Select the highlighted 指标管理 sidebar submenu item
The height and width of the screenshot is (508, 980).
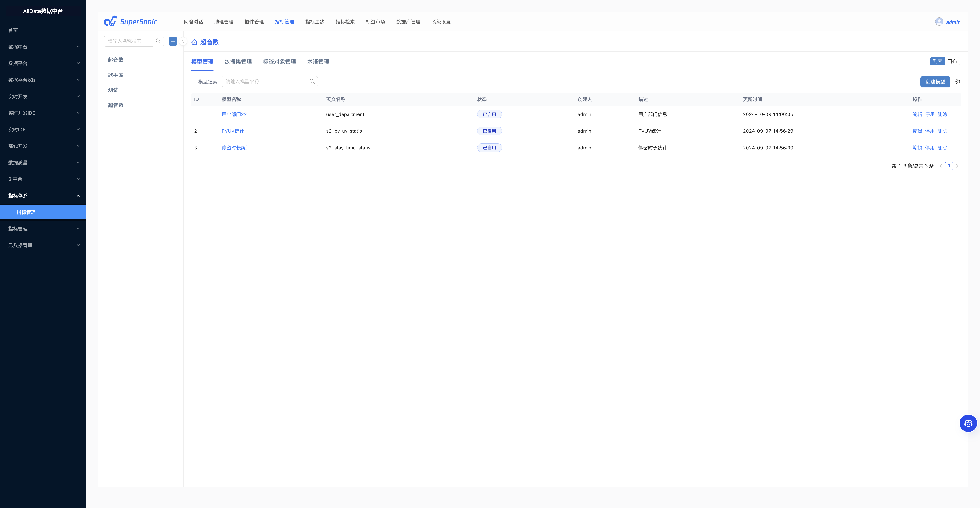[43, 212]
